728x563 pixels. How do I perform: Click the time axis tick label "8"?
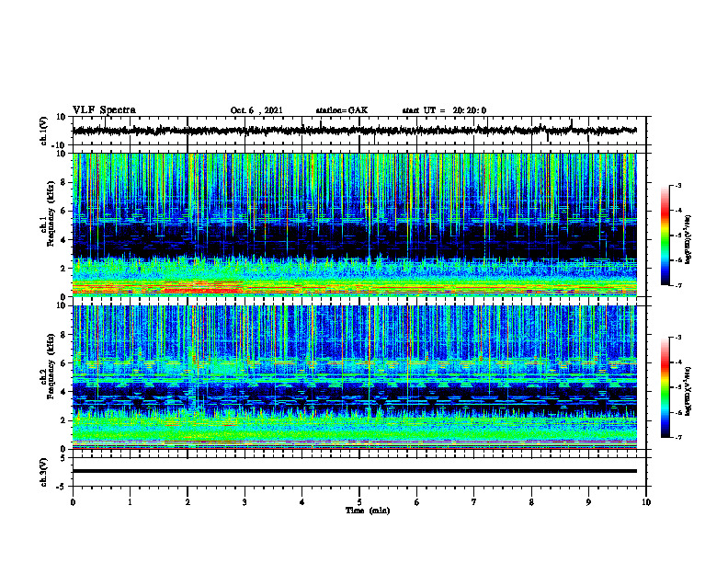[531, 502]
